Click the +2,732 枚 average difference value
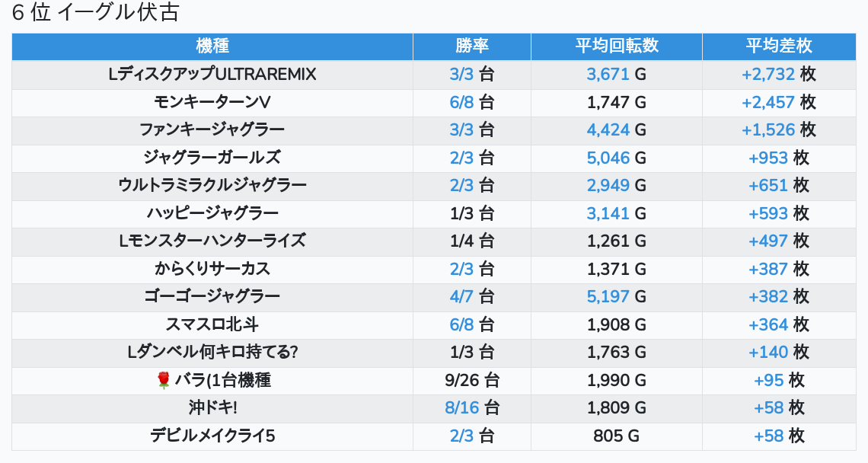Screen dimensions: 868x463 778,74
